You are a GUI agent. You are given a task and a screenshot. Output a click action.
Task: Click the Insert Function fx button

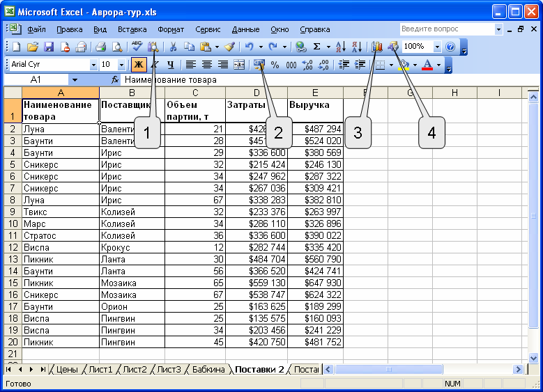[x=115, y=80]
